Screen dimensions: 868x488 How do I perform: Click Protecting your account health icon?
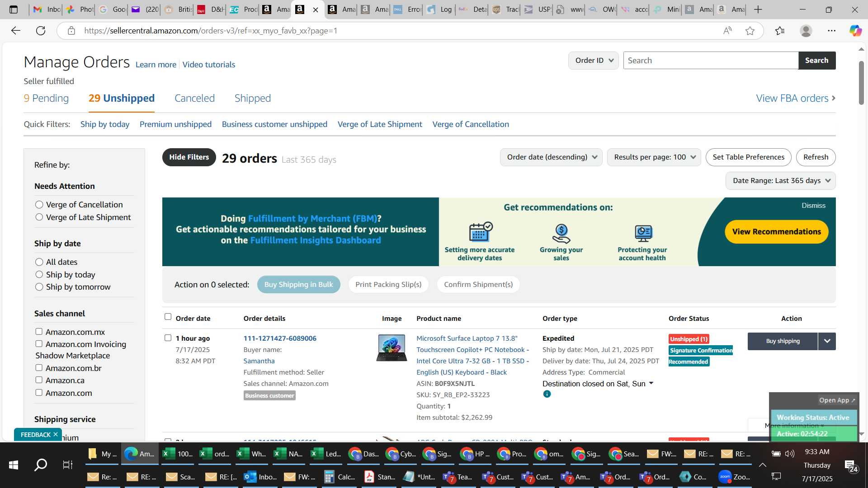click(x=643, y=233)
